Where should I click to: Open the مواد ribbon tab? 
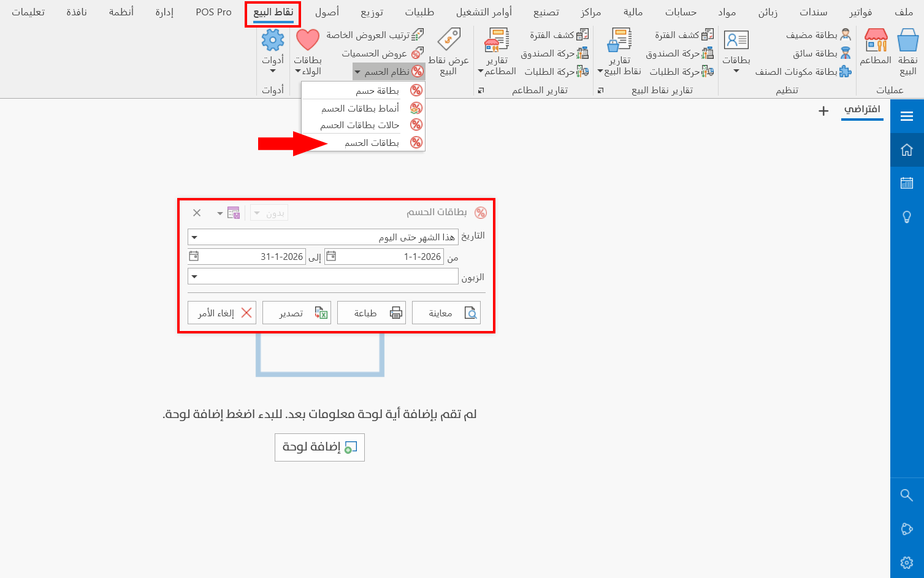coord(727,12)
